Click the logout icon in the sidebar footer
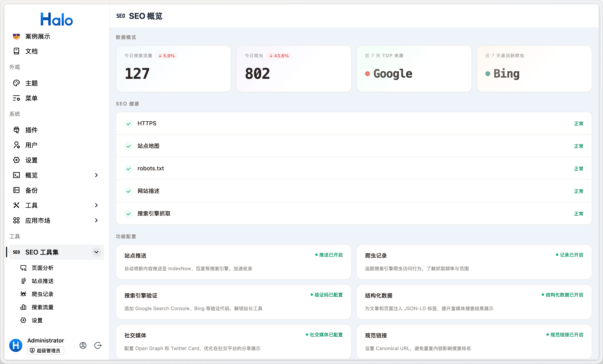603x364 pixels. [x=98, y=345]
